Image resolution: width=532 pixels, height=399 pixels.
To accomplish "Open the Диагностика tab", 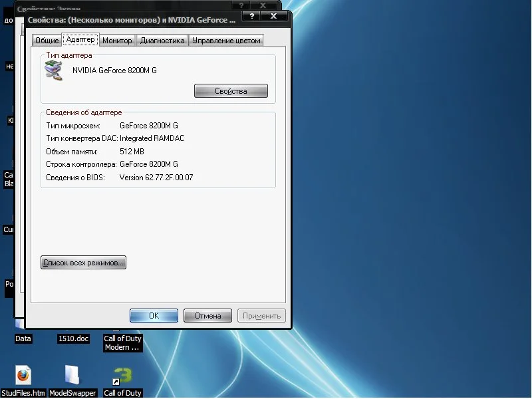I will point(162,41).
